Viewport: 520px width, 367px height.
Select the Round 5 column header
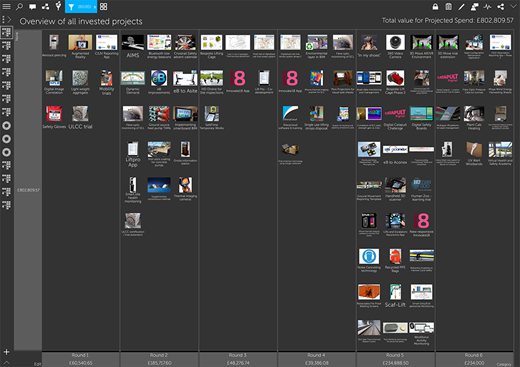395,359
